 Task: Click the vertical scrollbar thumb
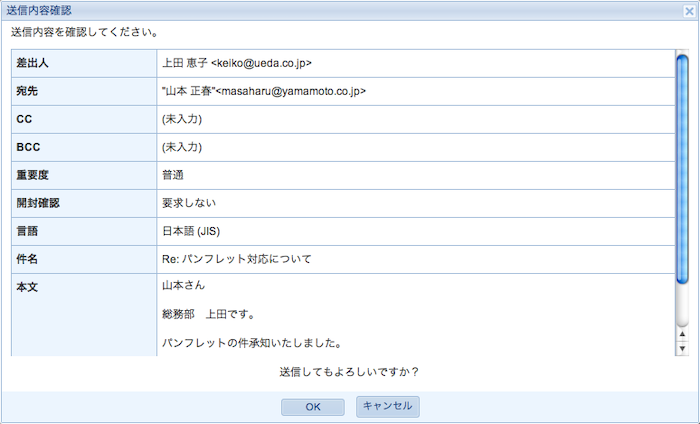(x=682, y=169)
